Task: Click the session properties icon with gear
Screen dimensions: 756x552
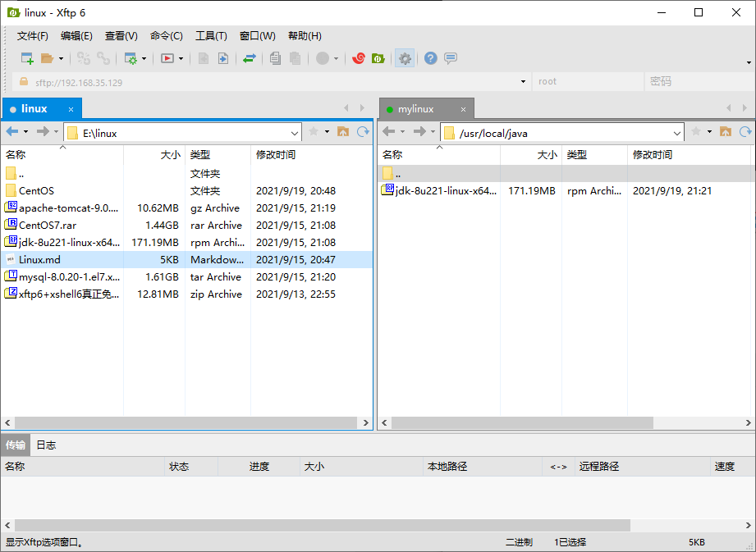Action: click(x=131, y=58)
